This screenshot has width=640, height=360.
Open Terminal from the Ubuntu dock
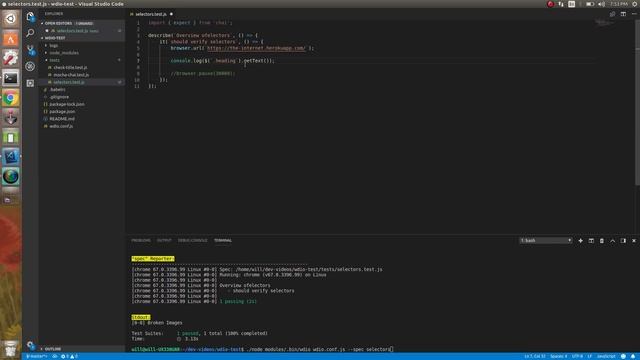point(11,78)
